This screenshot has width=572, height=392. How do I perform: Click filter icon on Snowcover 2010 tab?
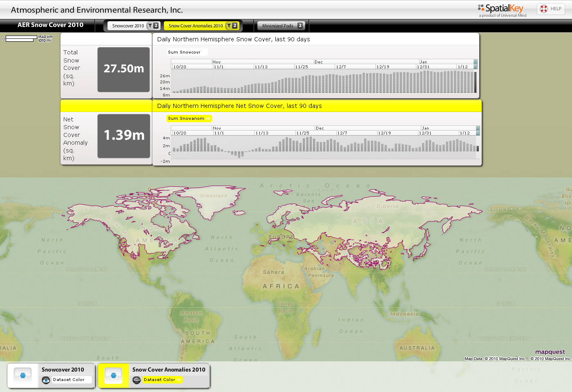[150, 26]
